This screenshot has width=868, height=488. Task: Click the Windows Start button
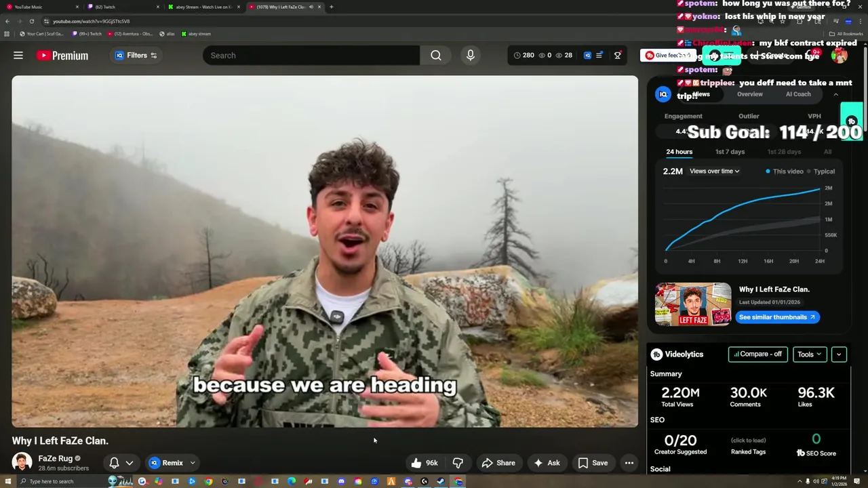click(x=7, y=481)
